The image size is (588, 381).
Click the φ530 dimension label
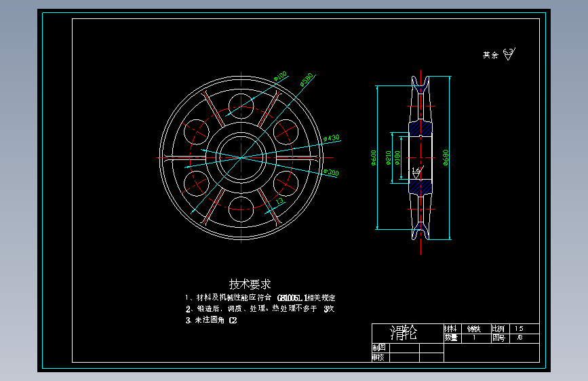coord(307,80)
